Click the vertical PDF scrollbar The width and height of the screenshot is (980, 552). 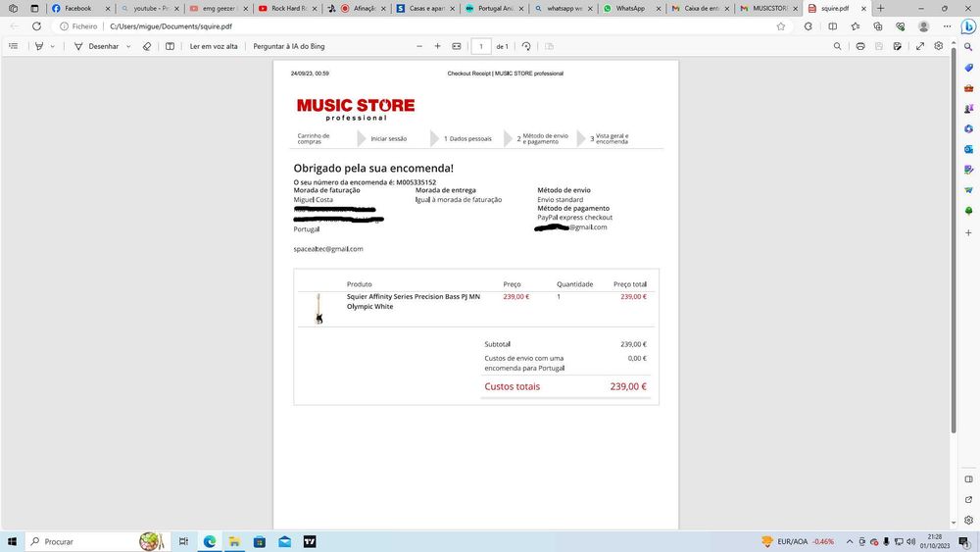coord(954,240)
